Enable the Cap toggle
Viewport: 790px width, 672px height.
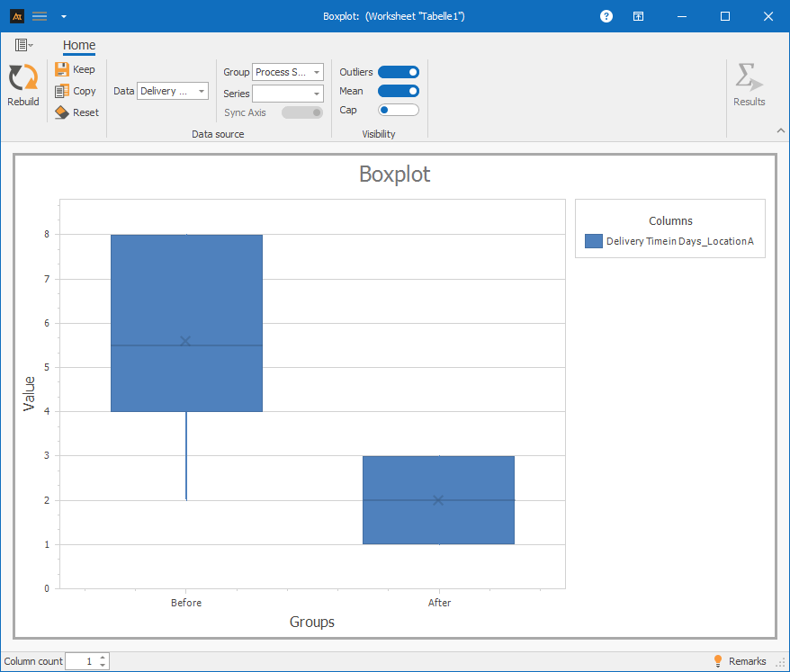399,110
